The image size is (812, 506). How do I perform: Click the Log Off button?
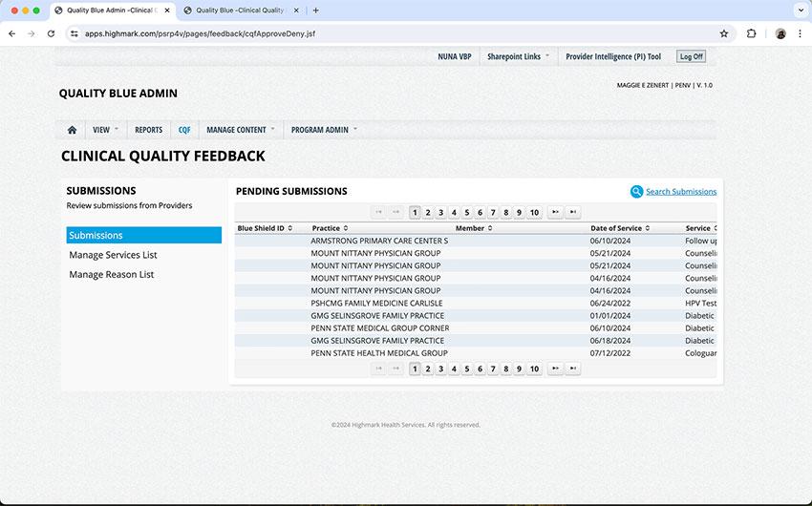[691, 56]
